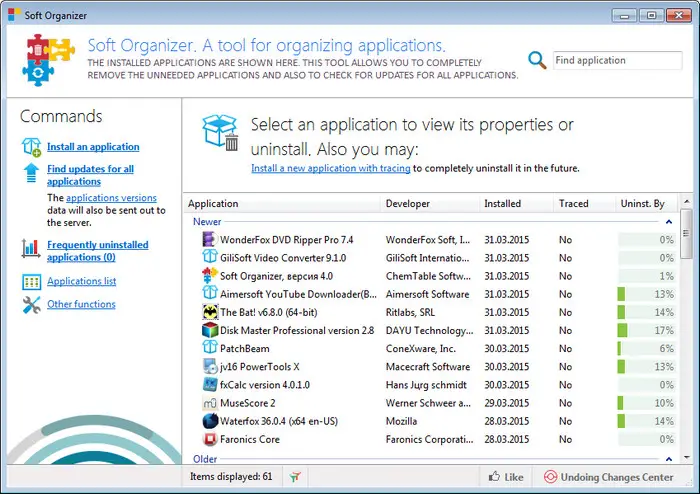This screenshot has width=700, height=494.
Task: Click the Other functions wrench icon
Action: pos(32,305)
